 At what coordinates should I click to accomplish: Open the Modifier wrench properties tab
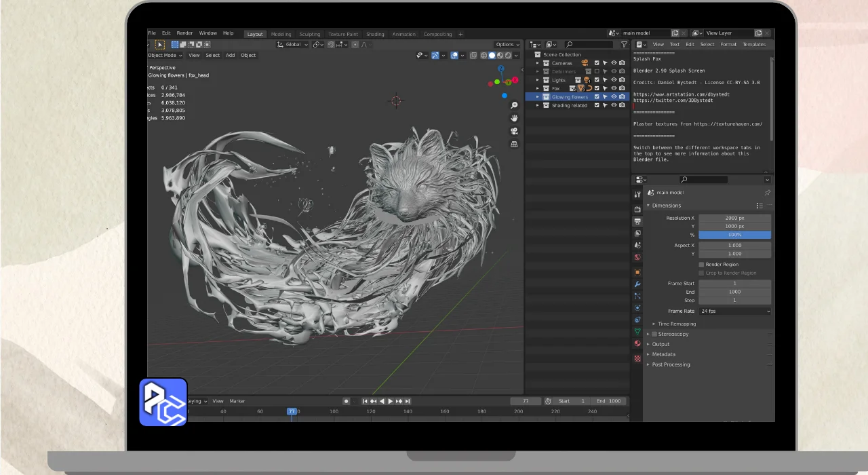[x=637, y=284]
